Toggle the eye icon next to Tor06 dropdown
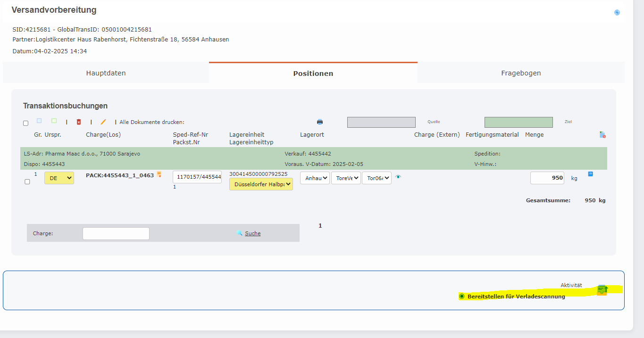Viewport: 644px width, 338px height. (x=398, y=177)
